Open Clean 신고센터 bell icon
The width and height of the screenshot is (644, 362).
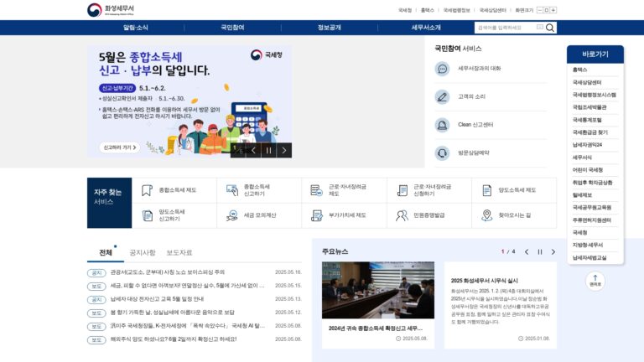tap(443, 125)
